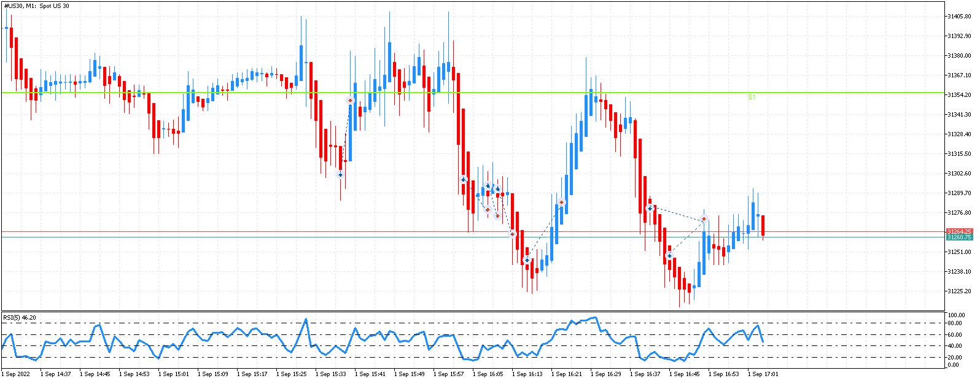Click price scale value 31341.30
Screen dimensions: 980x381
(959, 115)
